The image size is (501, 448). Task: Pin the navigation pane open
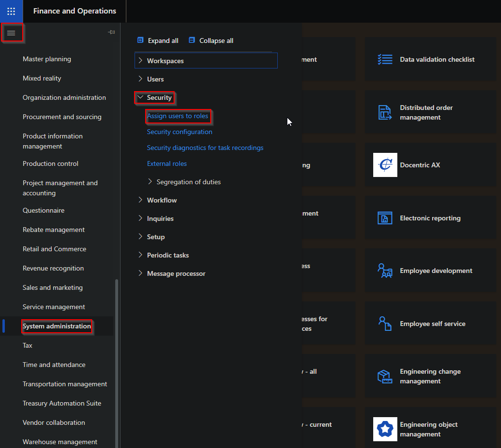click(111, 32)
